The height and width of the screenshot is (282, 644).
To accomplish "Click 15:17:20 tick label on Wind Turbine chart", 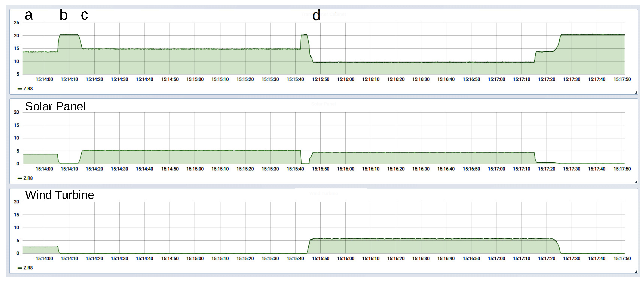I will (547, 259).
